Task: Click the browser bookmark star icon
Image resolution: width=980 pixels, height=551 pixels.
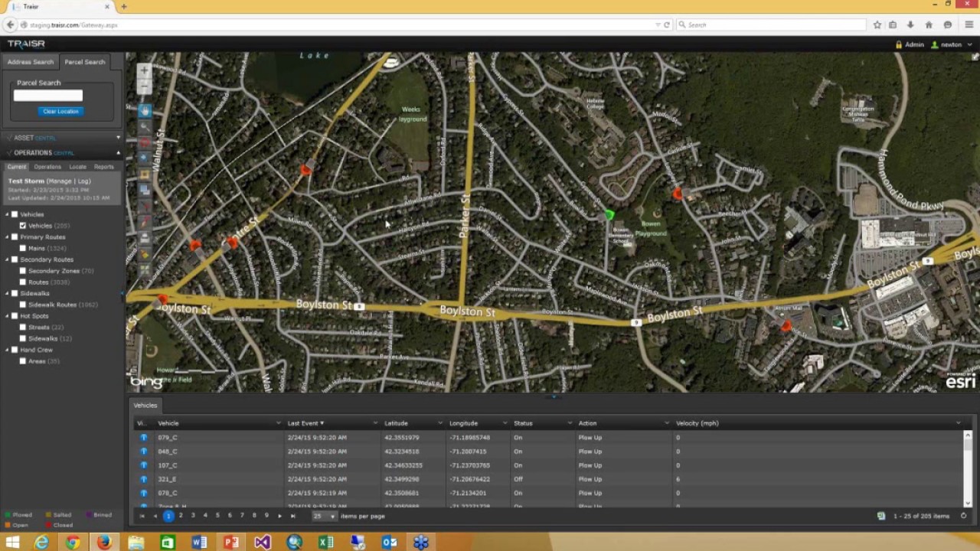Action: (x=877, y=25)
